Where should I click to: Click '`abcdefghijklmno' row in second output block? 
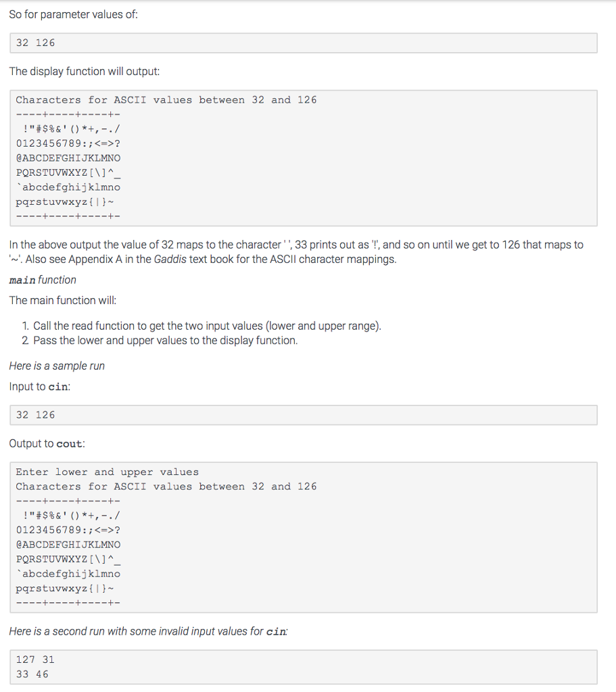(68, 574)
